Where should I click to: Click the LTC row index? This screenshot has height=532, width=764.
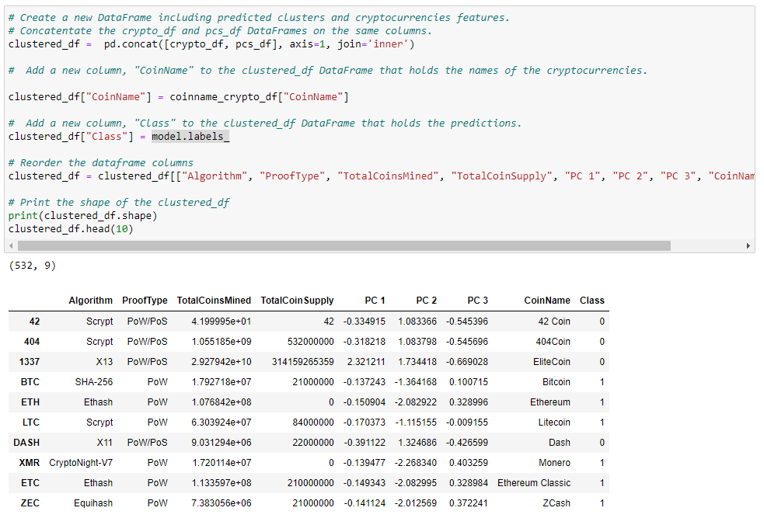30,422
